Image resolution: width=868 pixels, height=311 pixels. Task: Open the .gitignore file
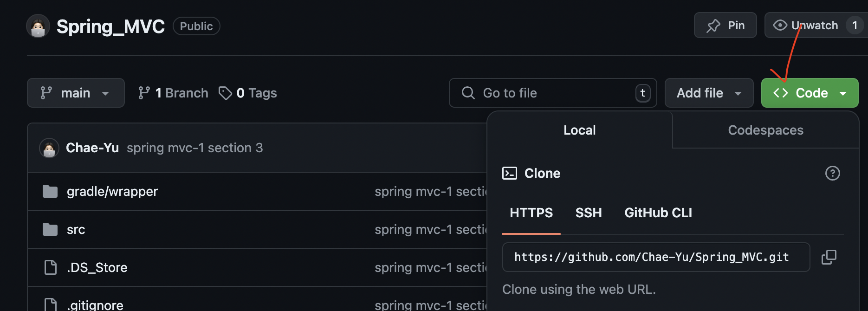pos(95,305)
